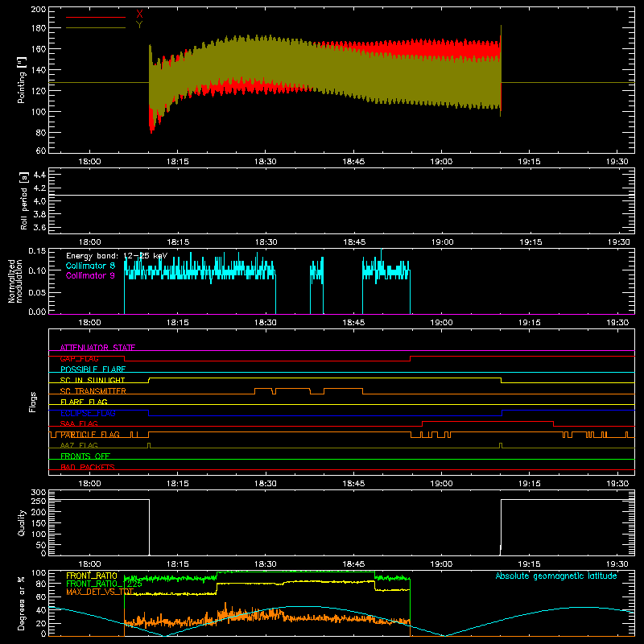Click 18:15 tick under the Pointing plot
Screen dimensions: 644x644
(177, 162)
